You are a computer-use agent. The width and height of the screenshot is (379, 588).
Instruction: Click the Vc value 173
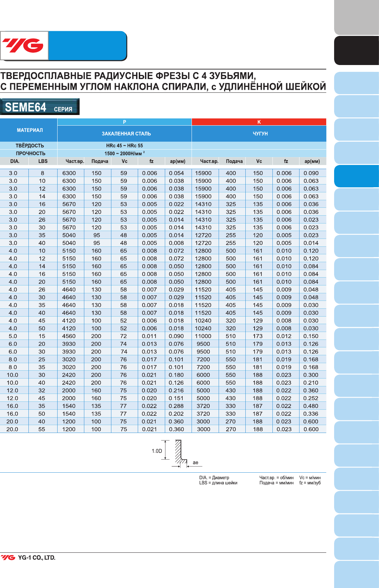tap(258, 336)
